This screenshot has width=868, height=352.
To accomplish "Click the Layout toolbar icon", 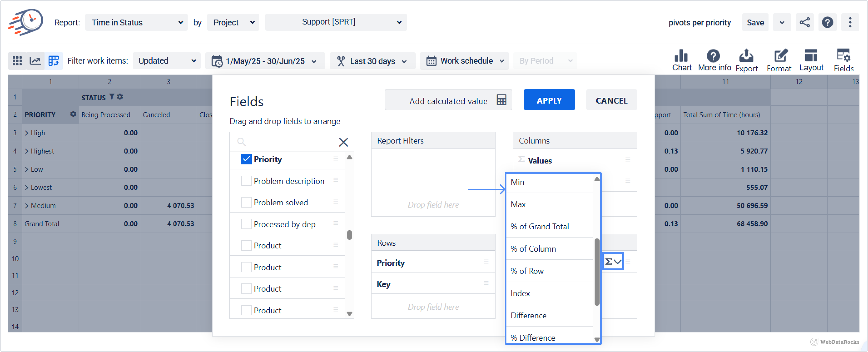I will (811, 60).
